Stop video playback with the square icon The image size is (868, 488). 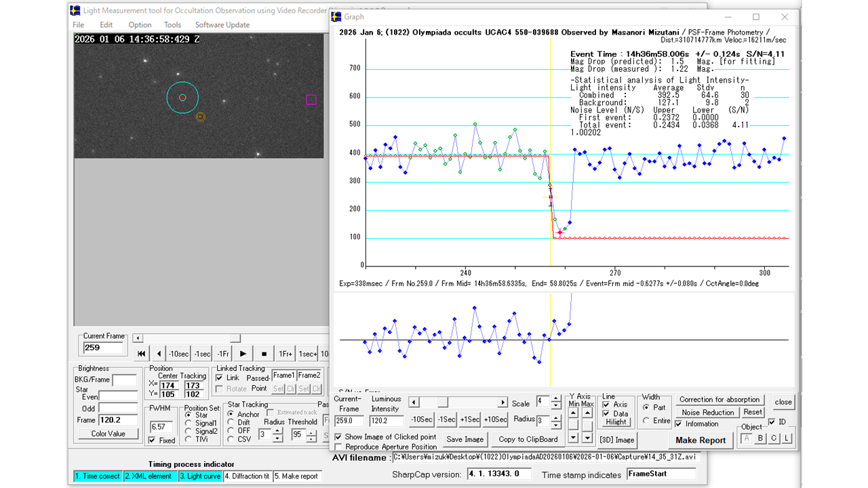(263, 353)
